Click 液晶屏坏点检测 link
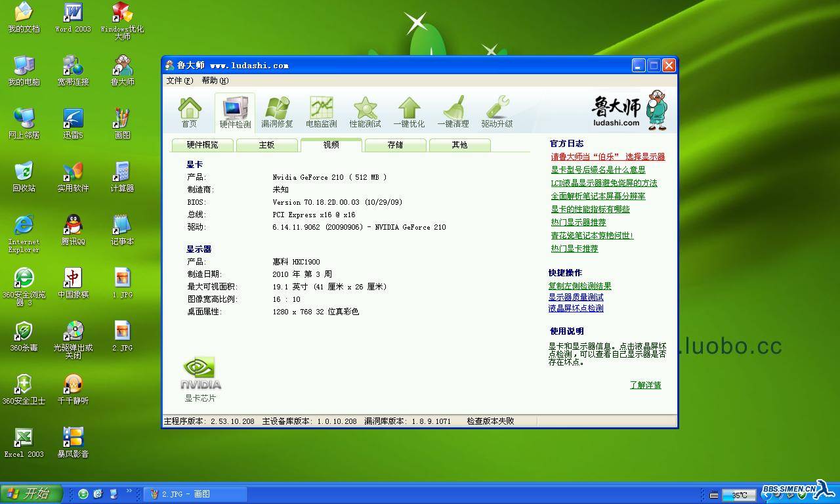 click(576, 308)
